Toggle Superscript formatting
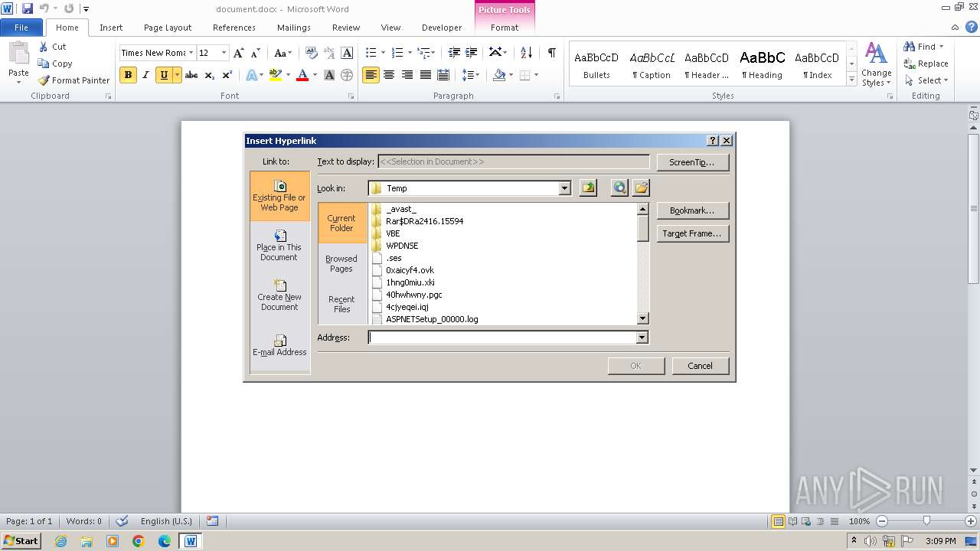 [x=227, y=75]
